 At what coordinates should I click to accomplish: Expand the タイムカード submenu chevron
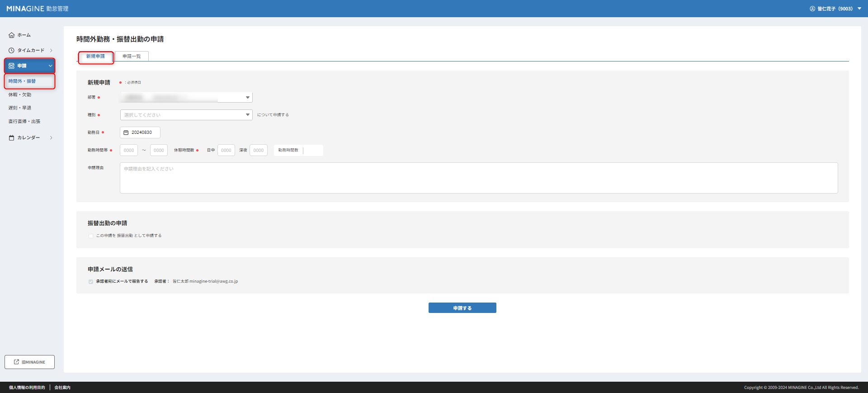51,51
